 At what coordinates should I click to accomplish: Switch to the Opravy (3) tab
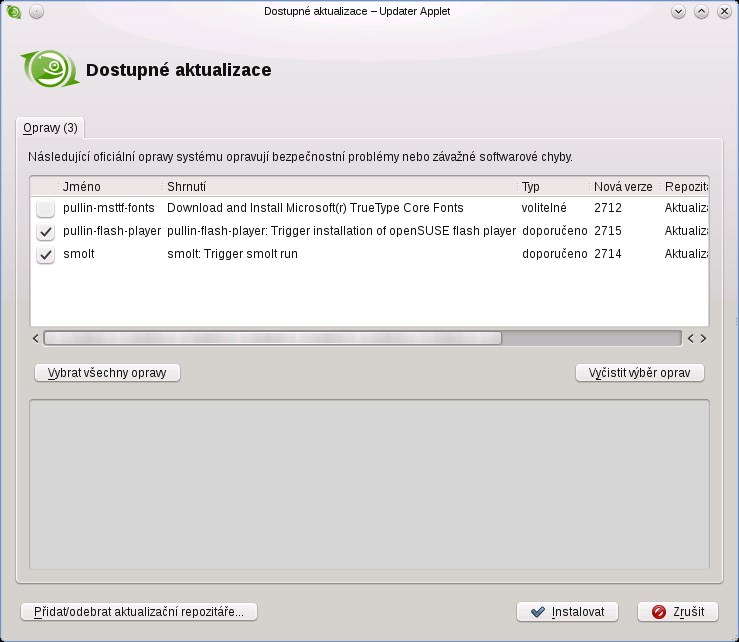tap(50, 128)
